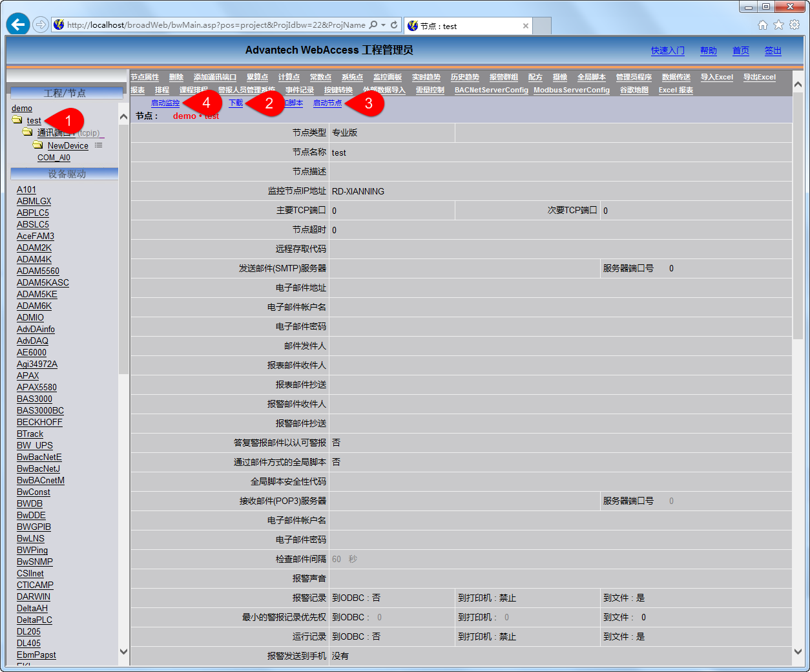Open 节点属性 menu item
This screenshot has width=810, height=672.
pos(145,78)
